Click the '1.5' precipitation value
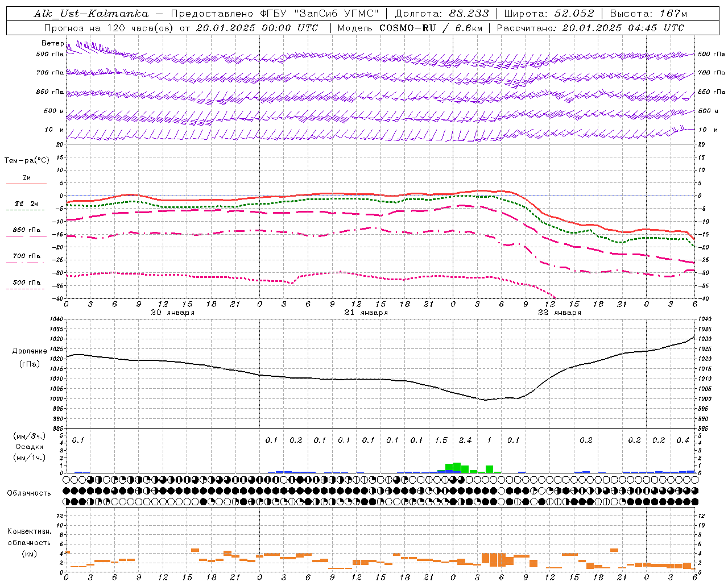This screenshot has width=728, height=582. pyautogui.click(x=441, y=440)
